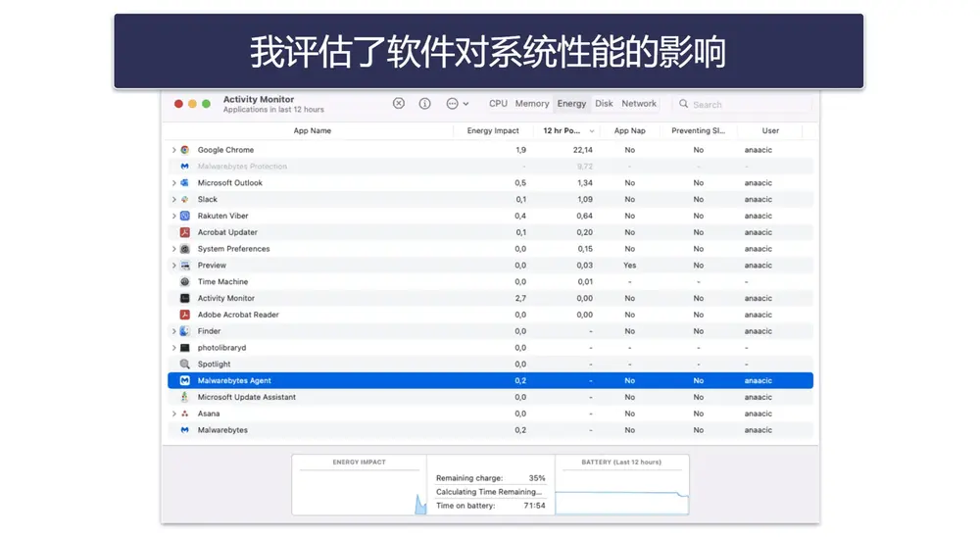Click the Energy Impact graph
This screenshot has width=980, height=537.
tap(360, 484)
